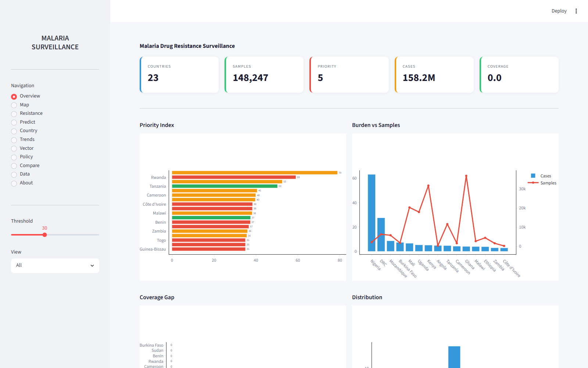This screenshot has width=588, height=368.
Task: Open the View dropdown showing All
Action: [x=55, y=265]
